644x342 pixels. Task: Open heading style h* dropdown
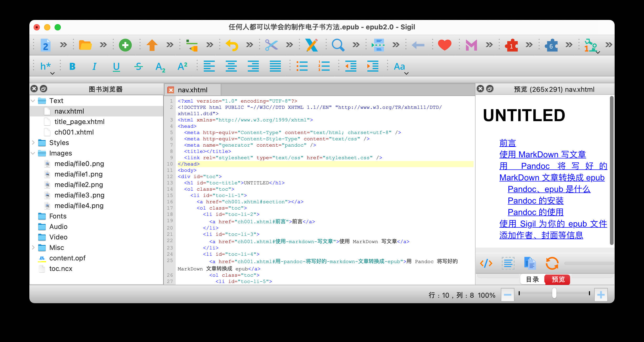(47, 68)
